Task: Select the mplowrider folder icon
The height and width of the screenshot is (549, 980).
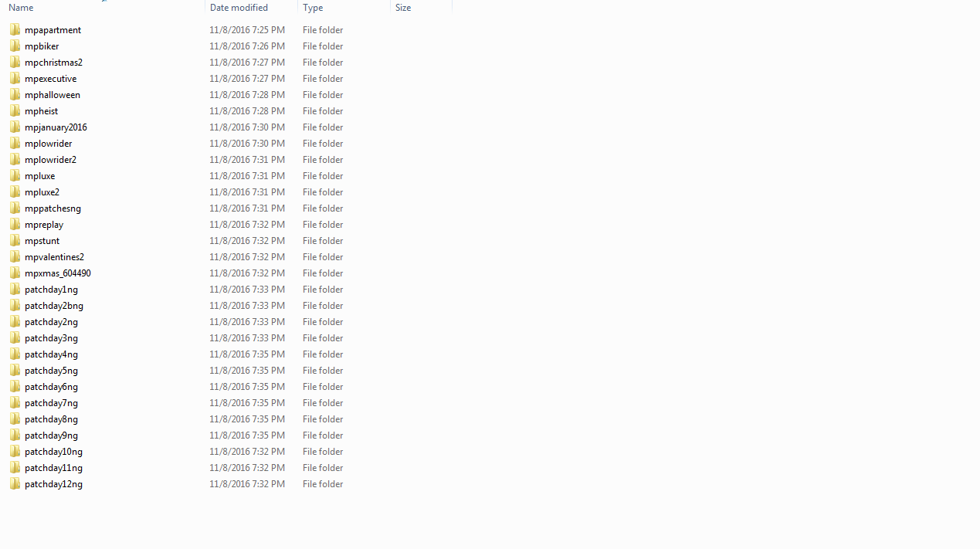Action: click(x=15, y=144)
